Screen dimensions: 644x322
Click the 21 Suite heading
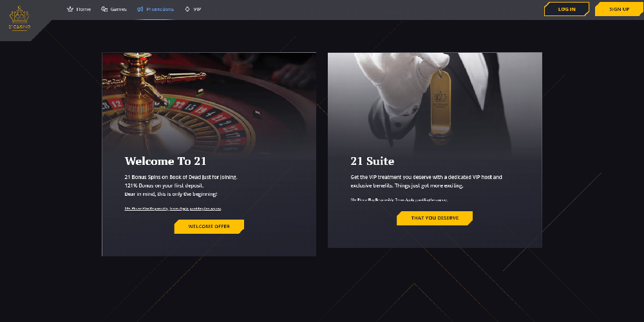click(x=372, y=161)
